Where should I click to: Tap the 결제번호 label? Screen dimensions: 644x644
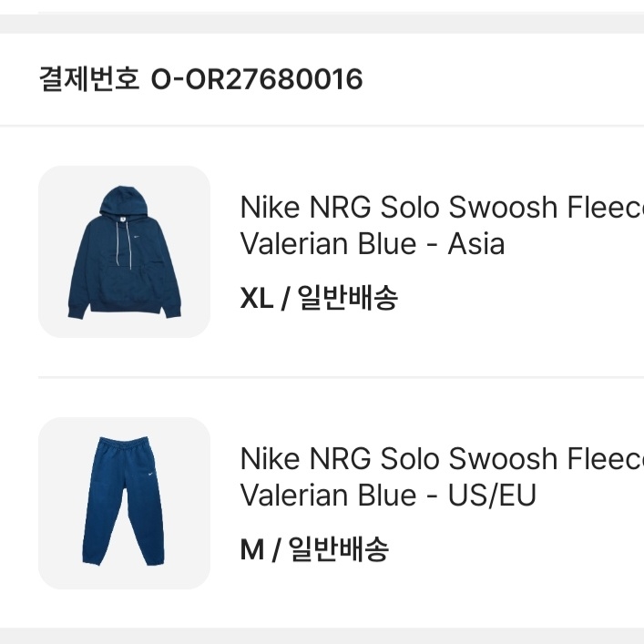click(x=88, y=80)
